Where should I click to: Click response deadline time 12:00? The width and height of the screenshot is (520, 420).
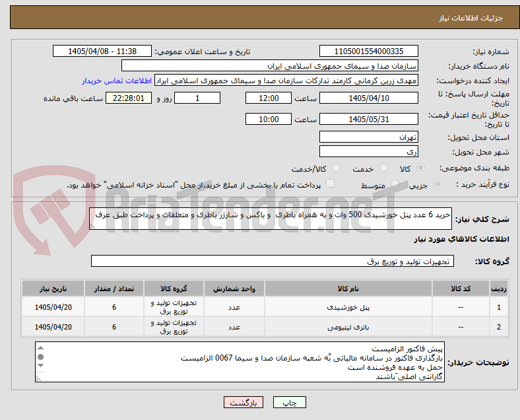(x=269, y=98)
